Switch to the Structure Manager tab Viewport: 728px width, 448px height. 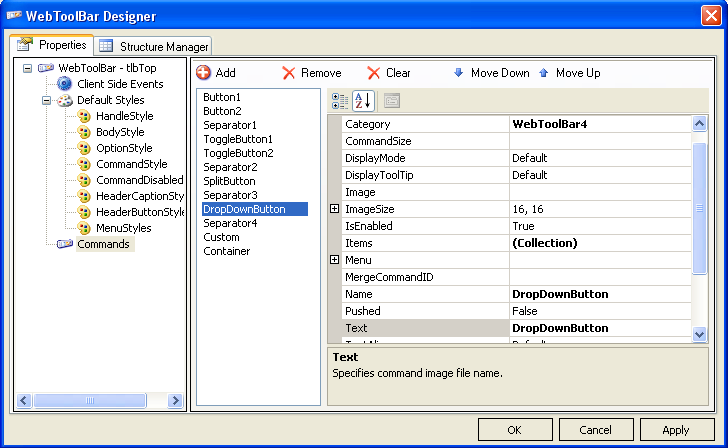[x=154, y=46]
